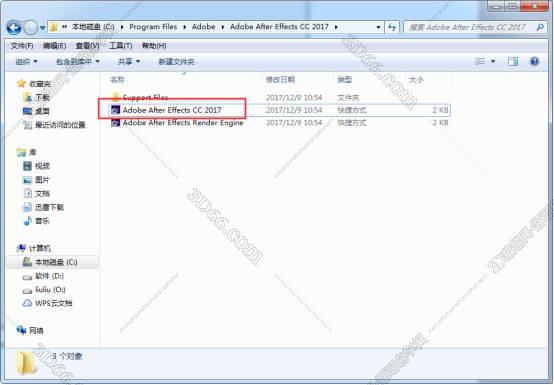Click the WPS cloud icon
The image size is (554, 385).
(x=27, y=303)
